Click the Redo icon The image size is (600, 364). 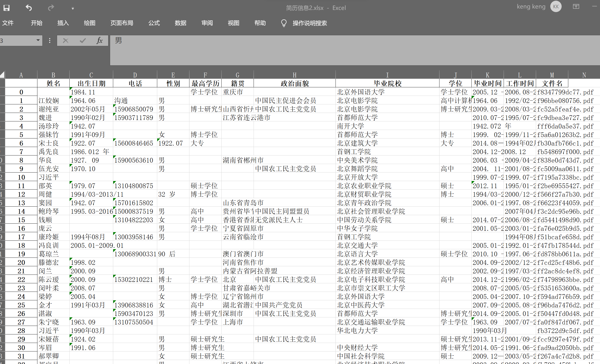(51, 8)
